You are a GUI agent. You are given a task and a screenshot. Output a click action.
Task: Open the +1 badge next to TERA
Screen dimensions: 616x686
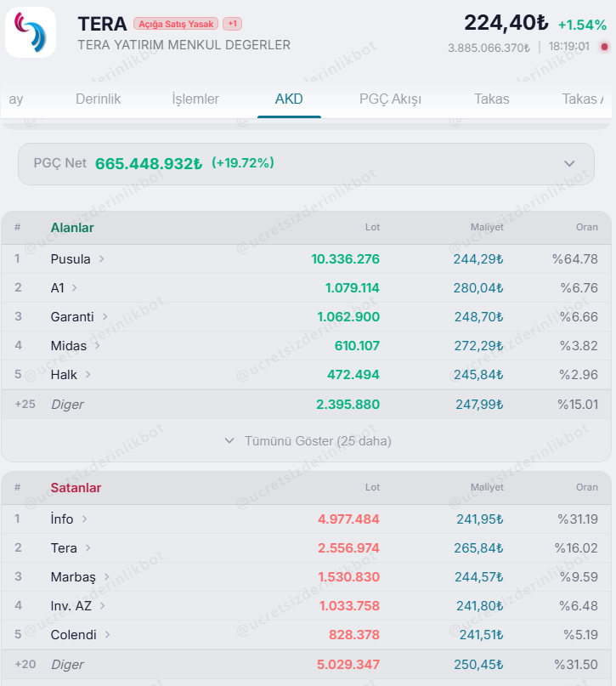pos(232,24)
